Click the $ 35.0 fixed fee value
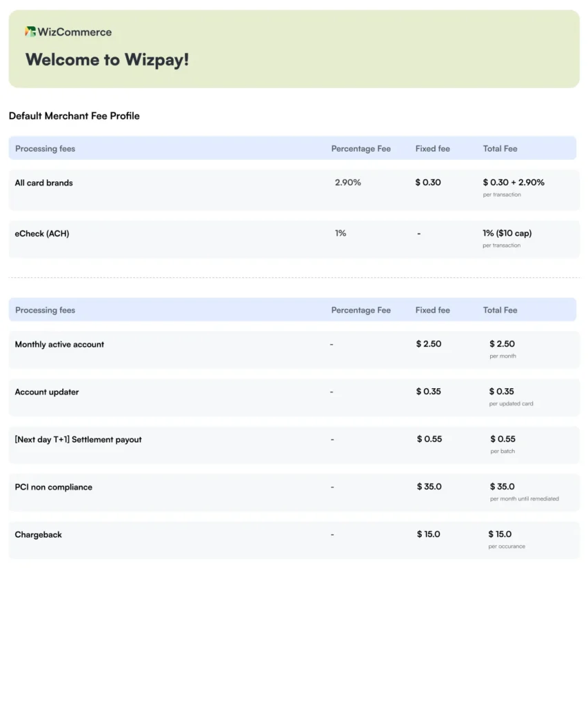This screenshot has width=588, height=706. [429, 487]
